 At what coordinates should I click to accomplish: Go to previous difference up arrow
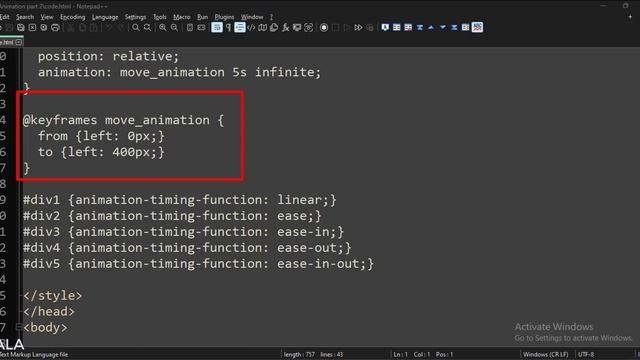pos(431,27)
